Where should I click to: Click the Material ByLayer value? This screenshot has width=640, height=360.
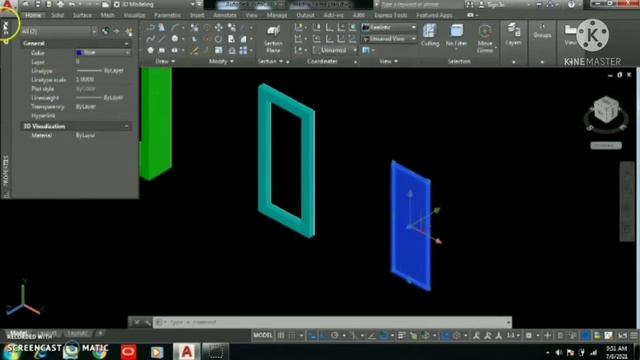point(86,135)
